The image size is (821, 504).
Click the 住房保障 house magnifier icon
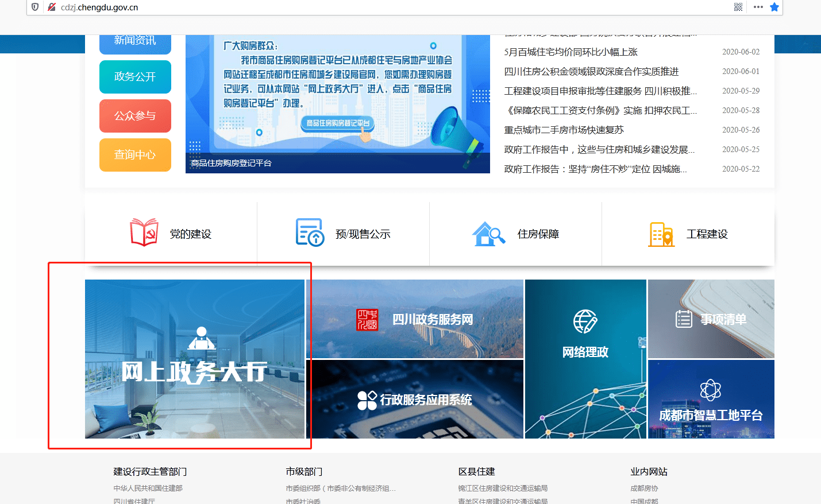pos(488,231)
